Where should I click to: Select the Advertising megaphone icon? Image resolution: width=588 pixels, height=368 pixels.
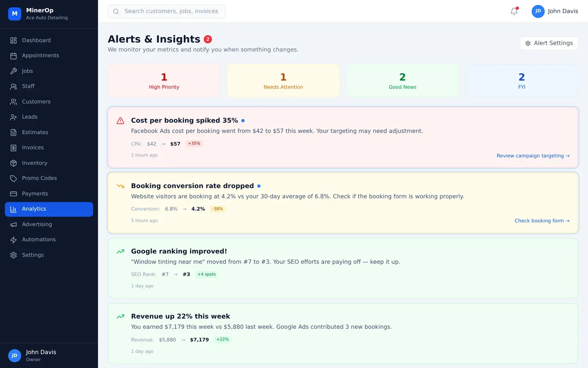coord(13,224)
